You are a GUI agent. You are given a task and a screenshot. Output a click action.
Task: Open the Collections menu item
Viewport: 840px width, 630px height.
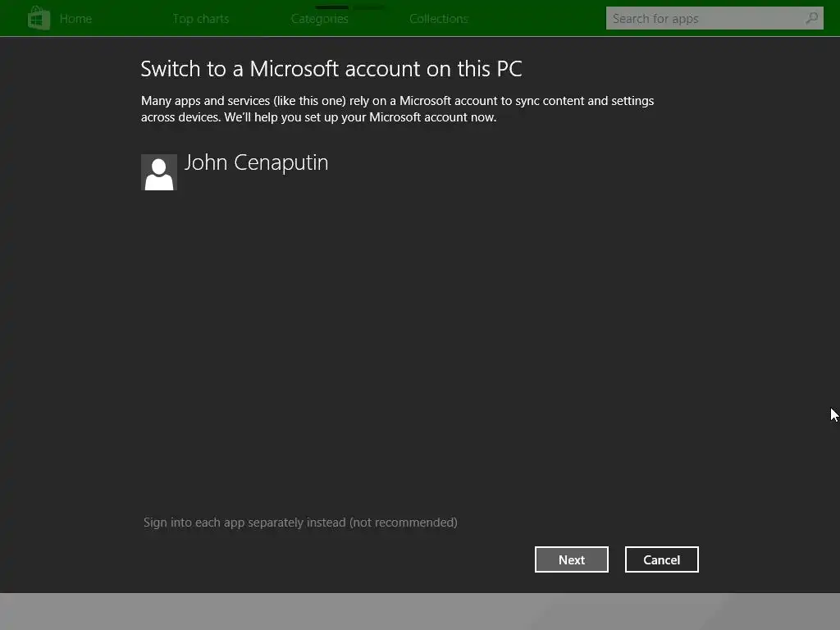click(x=439, y=19)
